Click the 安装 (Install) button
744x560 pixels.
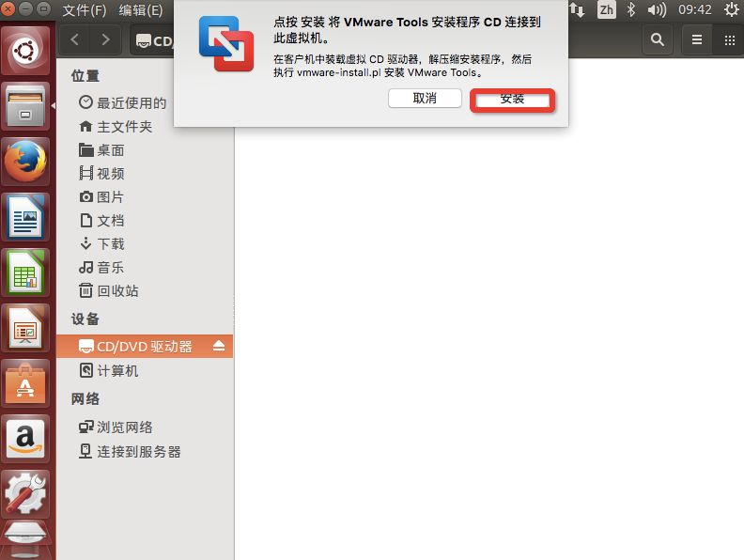512,101
